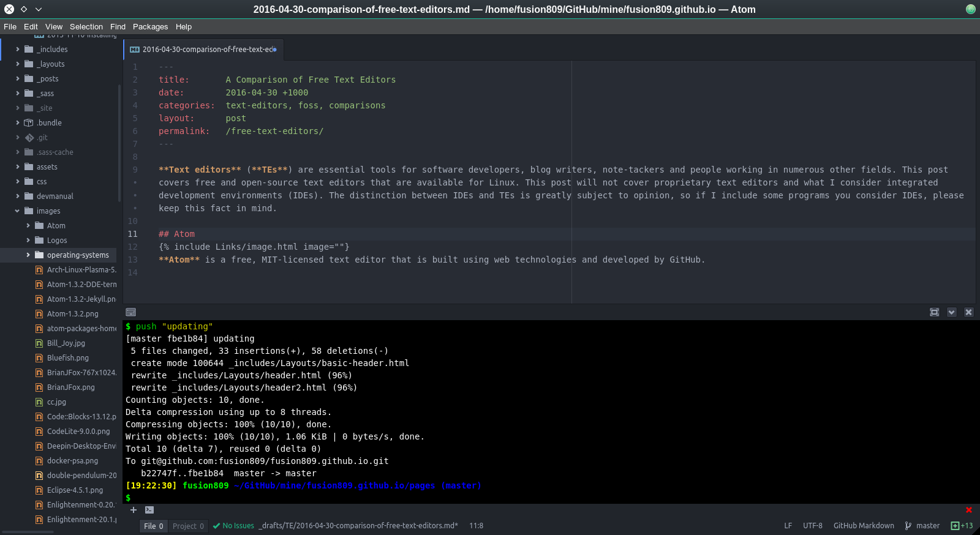Close all terminals with red X
Viewport: 980px width, 535px height.
tap(969, 510)
